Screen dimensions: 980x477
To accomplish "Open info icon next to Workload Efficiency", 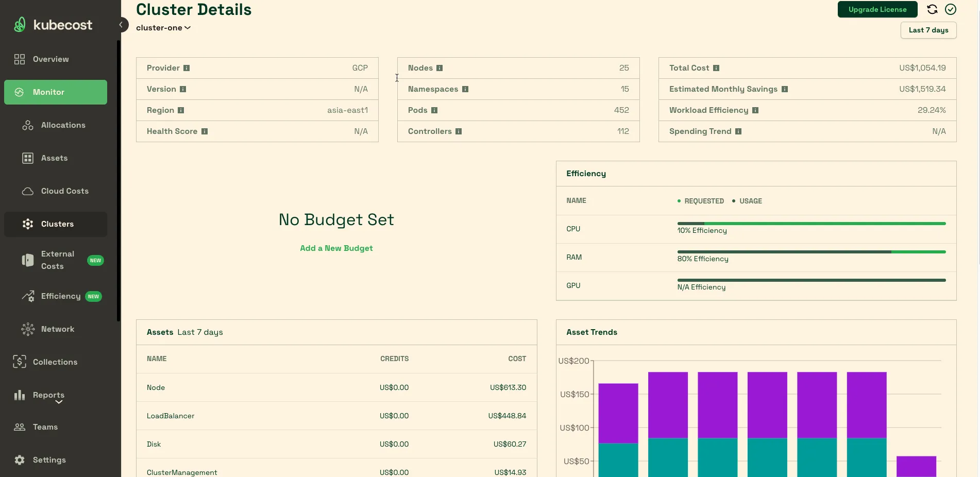I will coord(755,110).
